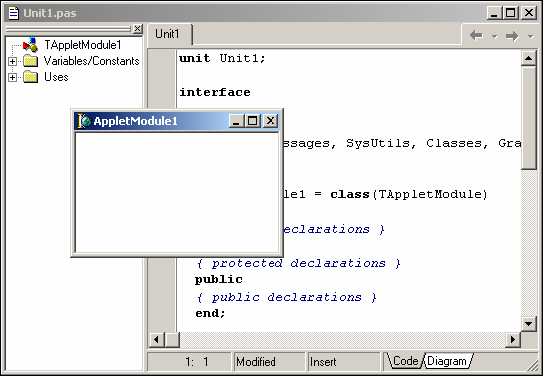543x376 pixels.
Task: Expand the Uses tree node
Action: [12, 77]
